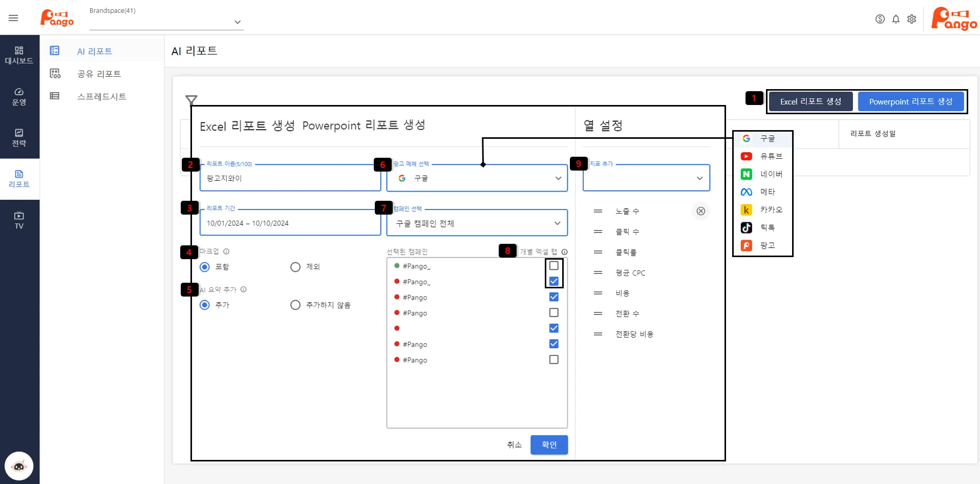Click the coin credit icon
This screenshot has height=484, width=980.
coord(880,19)
